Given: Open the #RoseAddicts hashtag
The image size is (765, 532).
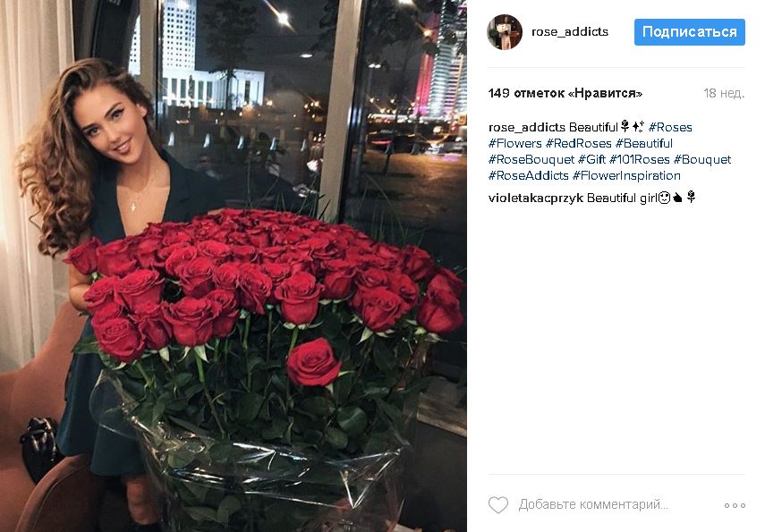Looking at the screenshot, I should 529,175.
